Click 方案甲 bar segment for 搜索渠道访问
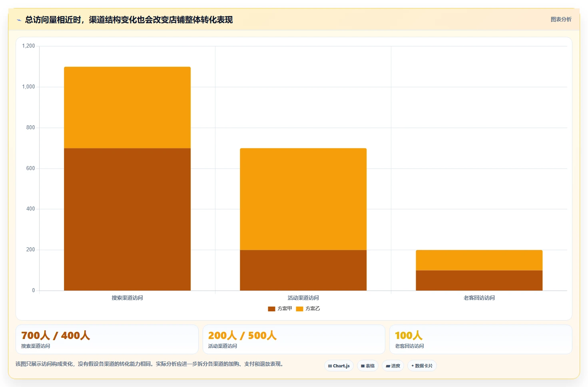The image size is (588, 387). tap(127, 219)
